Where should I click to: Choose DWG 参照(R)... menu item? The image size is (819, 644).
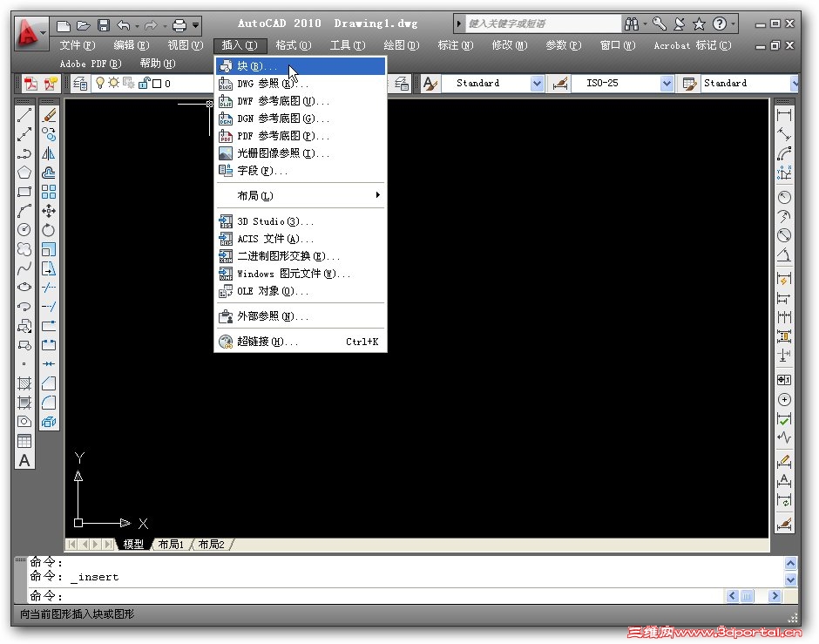(x=301, y=84)
